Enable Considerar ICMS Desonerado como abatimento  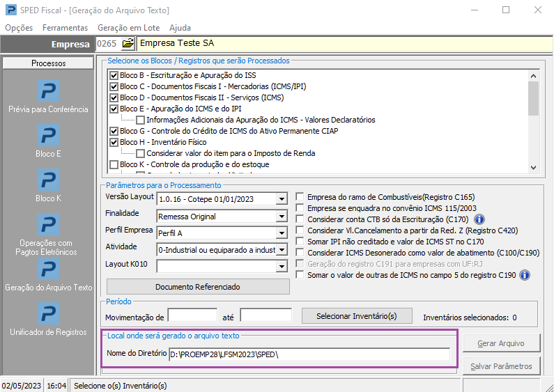[x=300, y=253]
